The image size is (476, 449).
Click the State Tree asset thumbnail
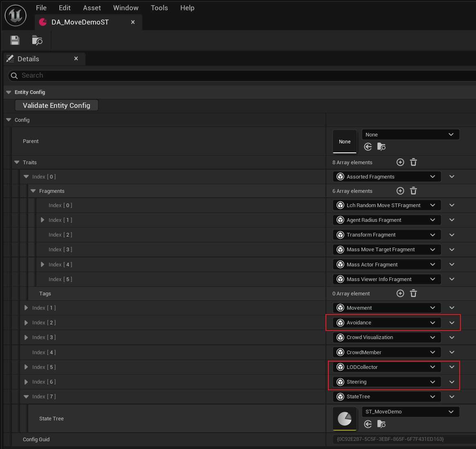(x=345, y=418)
